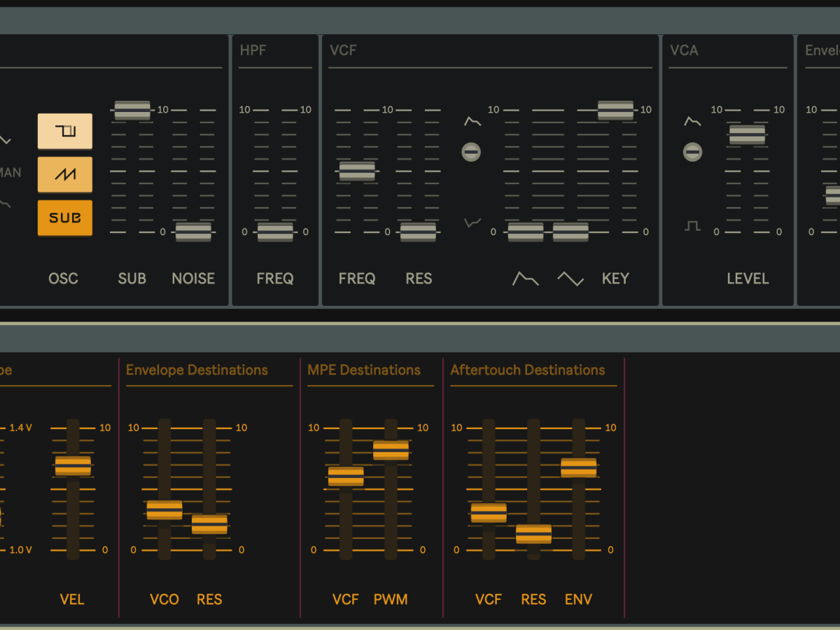Toggle the sawtooth wave oscillator button
Image resolution: width=840 pixels, height=630 pixels.
pos(64,174)
